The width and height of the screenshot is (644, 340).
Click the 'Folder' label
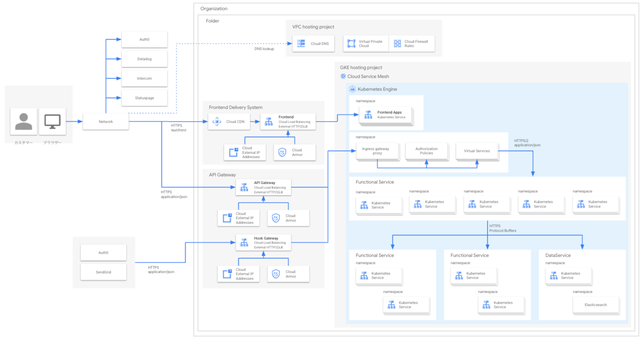213,21
